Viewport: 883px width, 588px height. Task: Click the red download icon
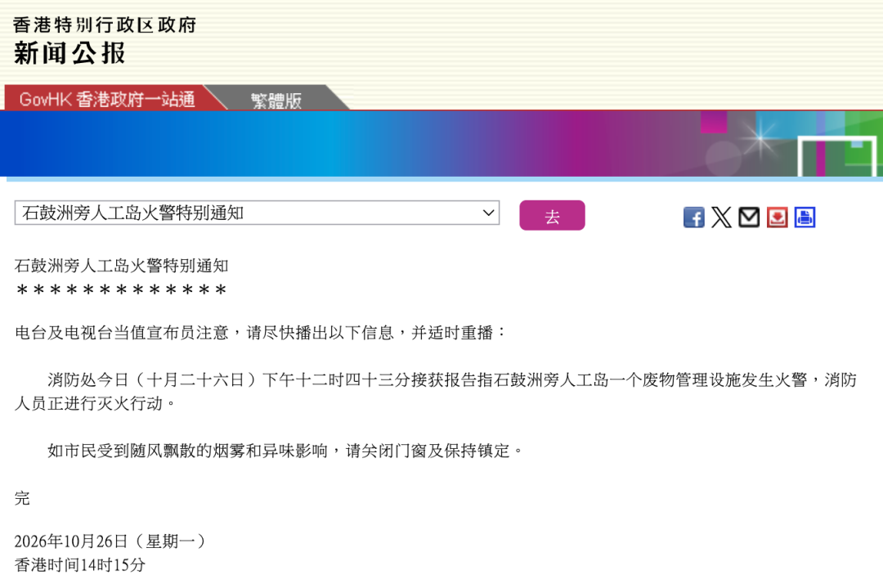[x=778, y=217]
